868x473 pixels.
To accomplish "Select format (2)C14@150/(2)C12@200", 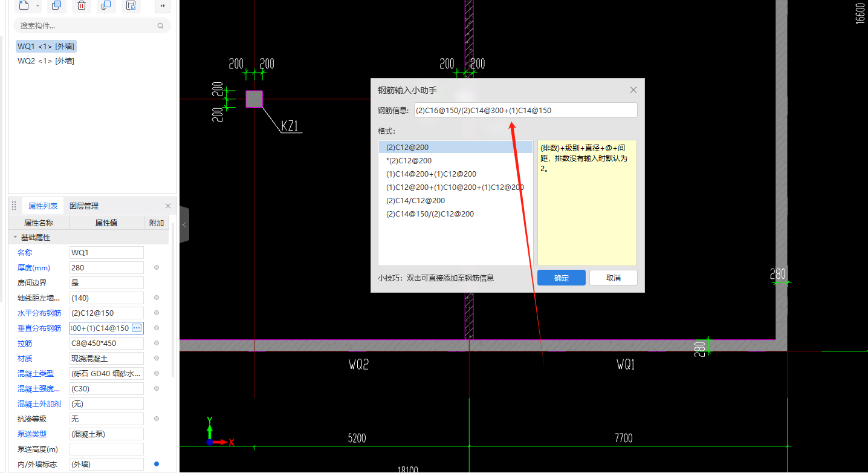I will click(455, 214).
